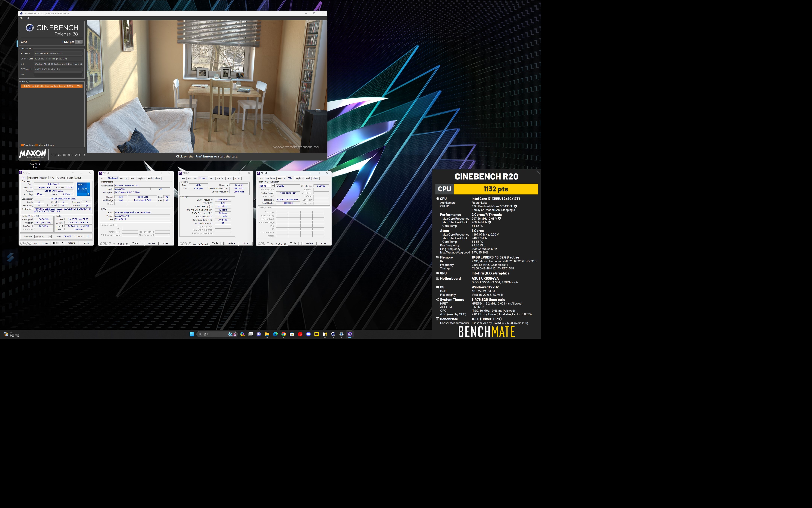Click Tools button in CPU-Z SPD window

click(x=293, y=243)
